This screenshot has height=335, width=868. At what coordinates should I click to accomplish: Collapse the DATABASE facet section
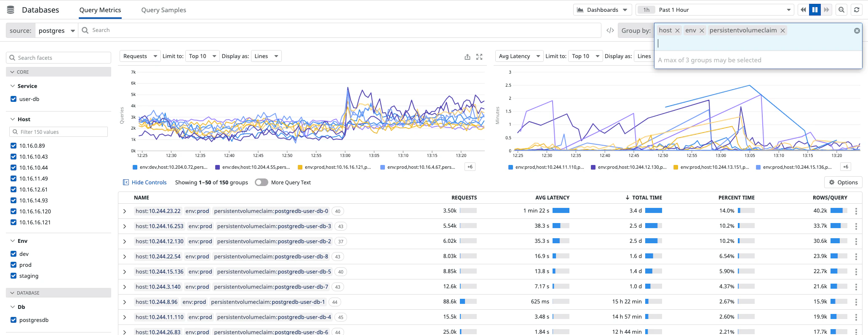click(x=59, y=293)
